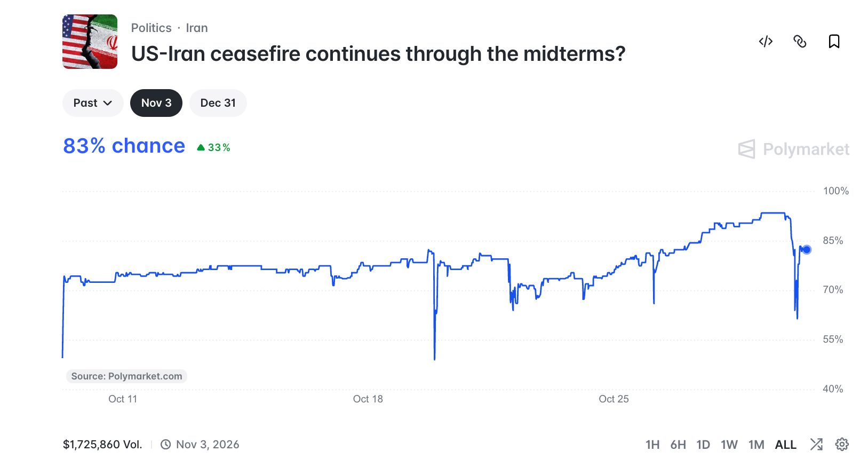Select the ALL time range
The image size is (868, 475).
(785, 445)
